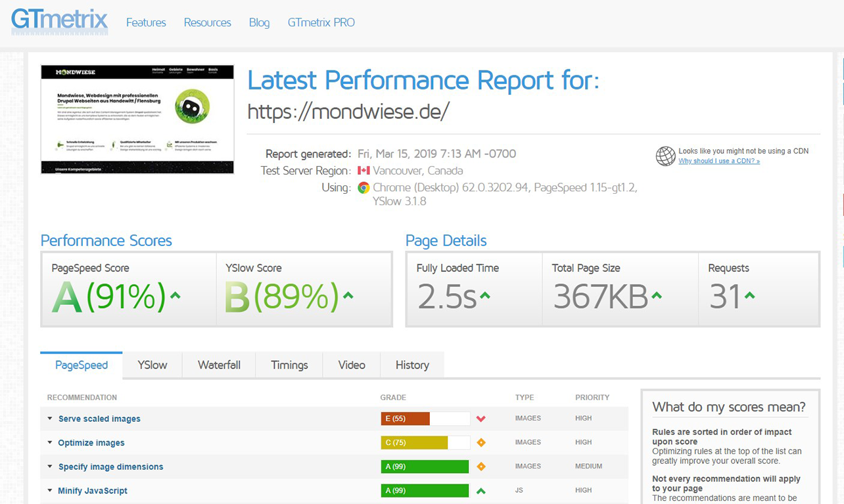
Task: Click the Performance Scores heading
Action: tap(106, 241)
